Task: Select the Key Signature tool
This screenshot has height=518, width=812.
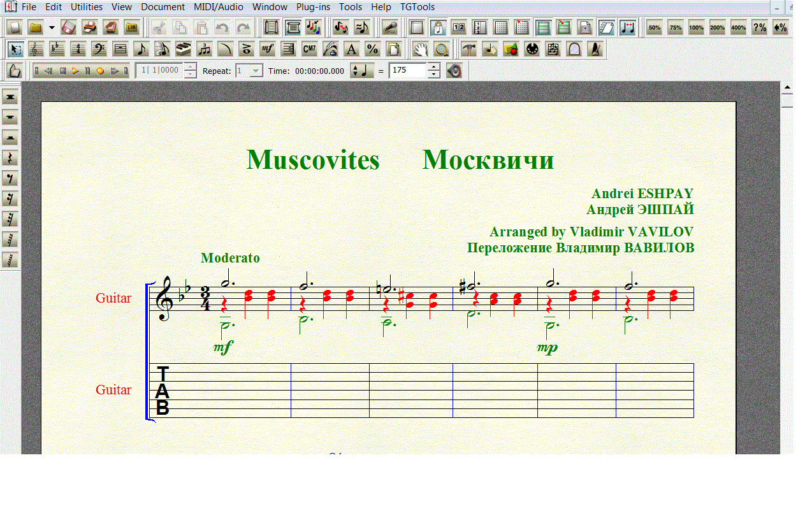Action: point(57,49)
